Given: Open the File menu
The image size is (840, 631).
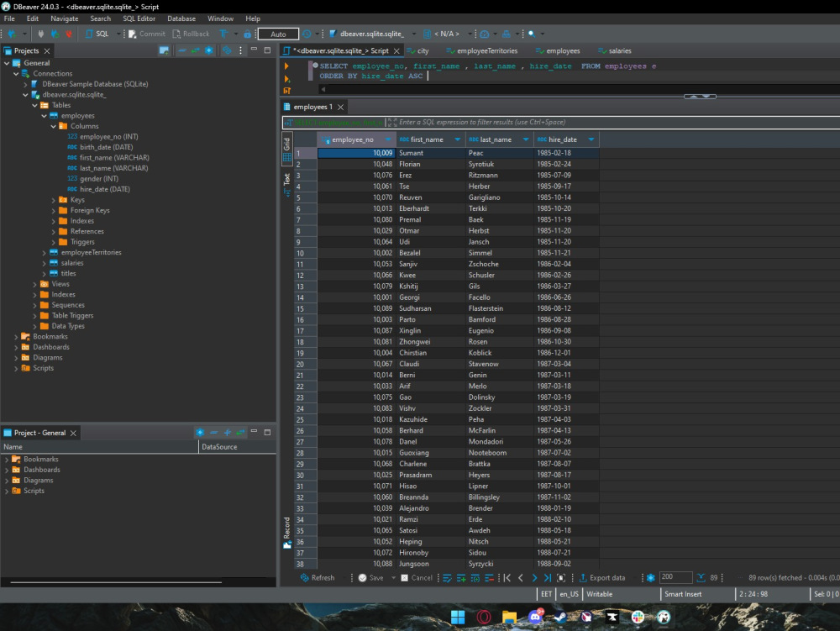Looking at the screenshot, I should click(9, 18).
